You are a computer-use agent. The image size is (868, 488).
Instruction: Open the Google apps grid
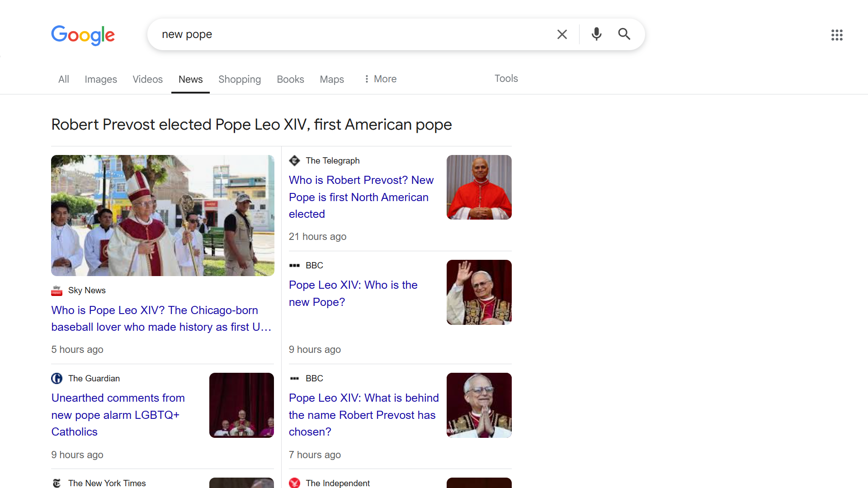coord(837,35)
